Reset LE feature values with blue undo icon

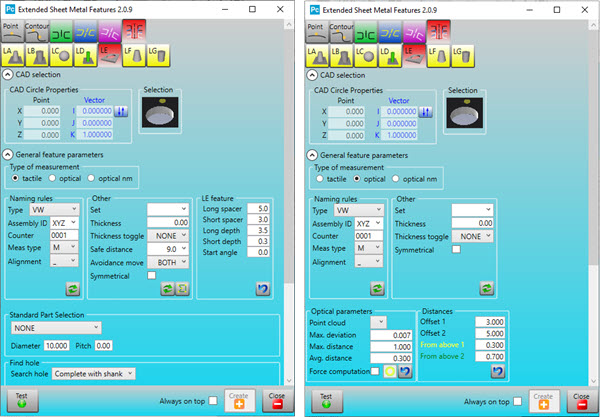(264, 289)
